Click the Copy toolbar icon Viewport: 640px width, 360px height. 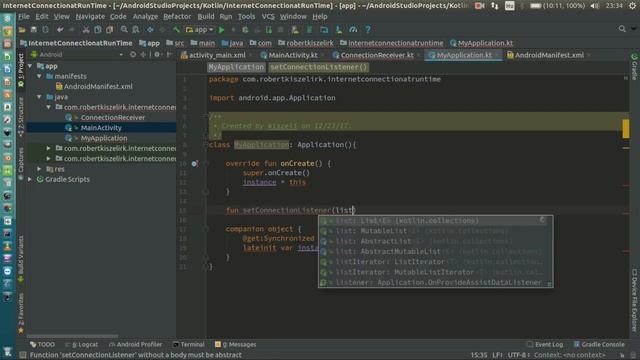(98, 29)
